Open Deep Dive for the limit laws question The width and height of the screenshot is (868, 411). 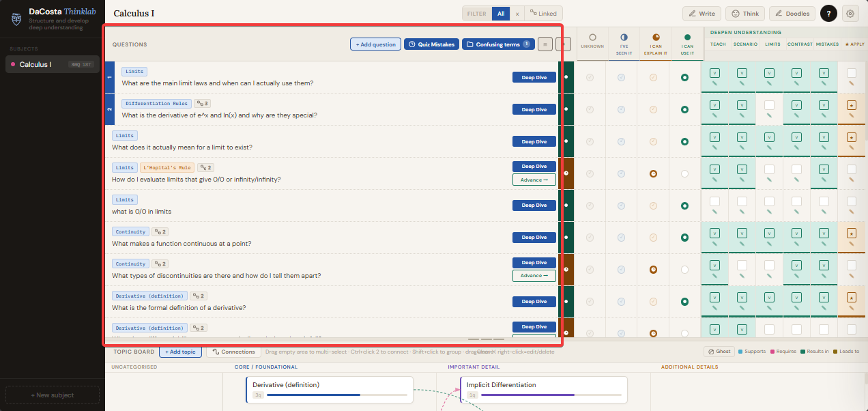(534, 77)
